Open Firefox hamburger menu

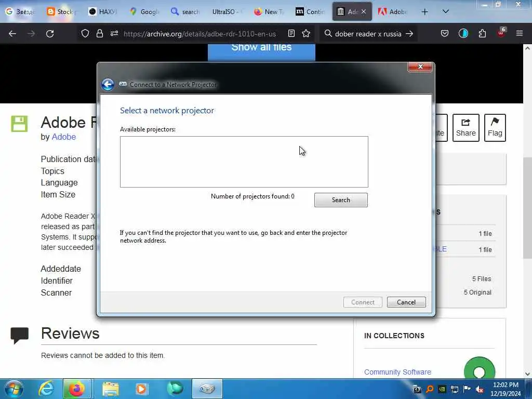[520, 34]
